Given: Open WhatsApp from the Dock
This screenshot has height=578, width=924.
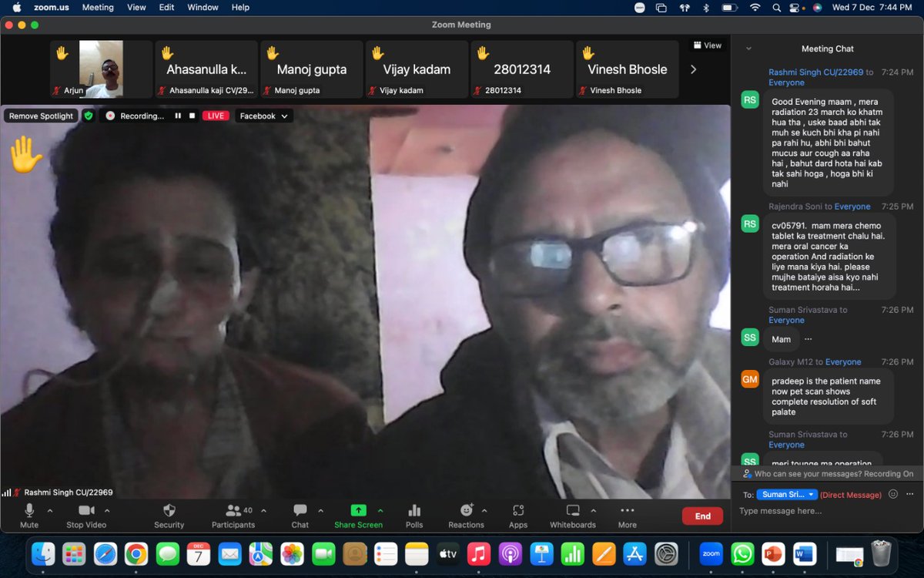Looking at the screenshot, I should (x=742, y=553).
